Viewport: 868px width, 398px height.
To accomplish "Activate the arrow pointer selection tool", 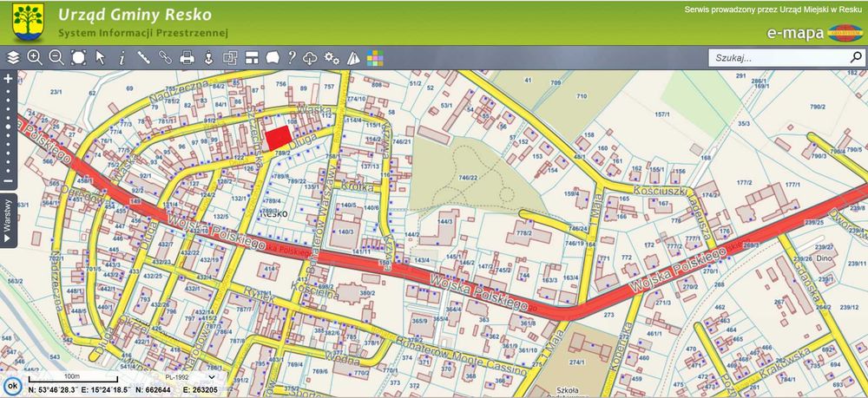I will [100, 57].
